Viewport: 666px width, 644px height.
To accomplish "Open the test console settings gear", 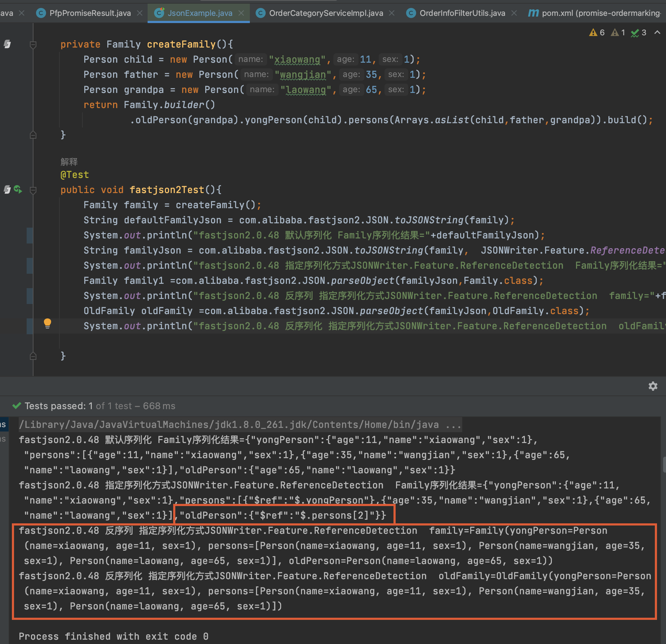I will [x=653, y=386].
